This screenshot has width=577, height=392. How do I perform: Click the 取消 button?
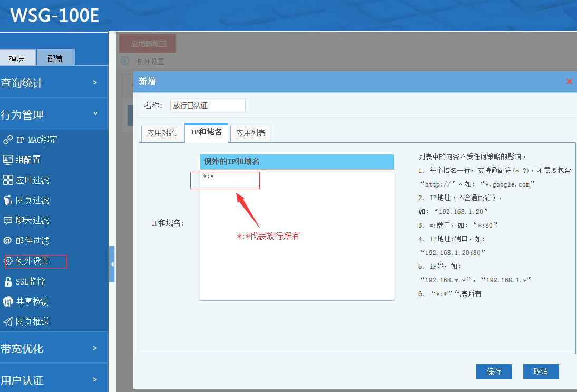tap(541, 372)
